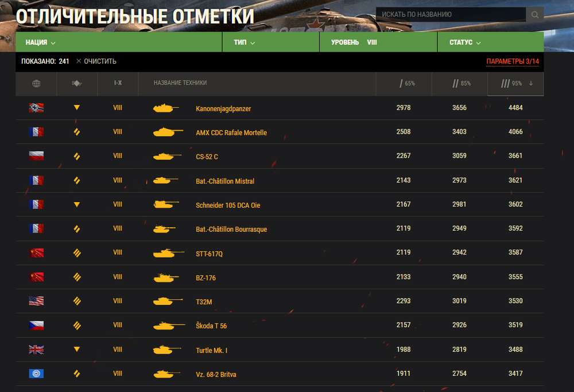Open the Schneider 105 DCA Oie link
Image resolution: width=574 pixels, height=392 pixels.
(x=228, y=205)
